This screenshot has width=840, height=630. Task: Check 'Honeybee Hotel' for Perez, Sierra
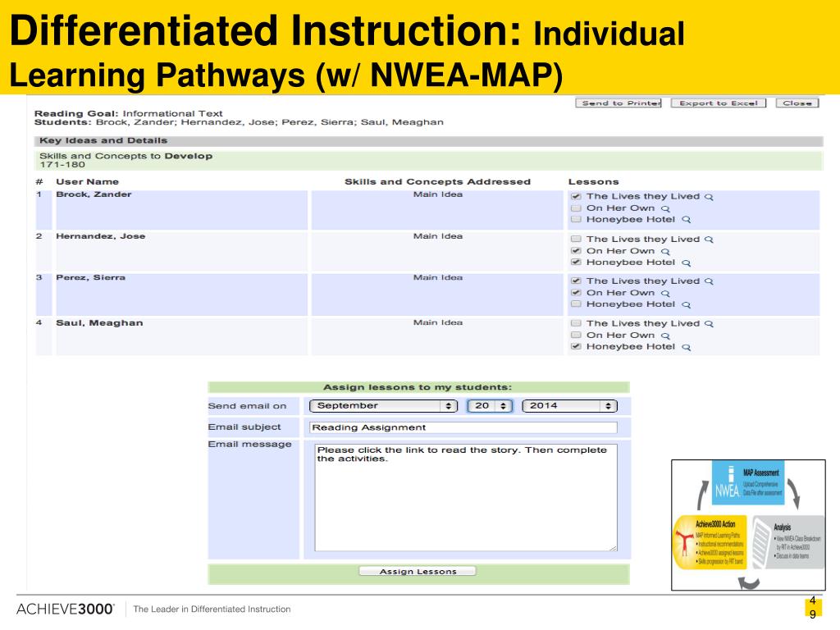(x=576, y=304)
